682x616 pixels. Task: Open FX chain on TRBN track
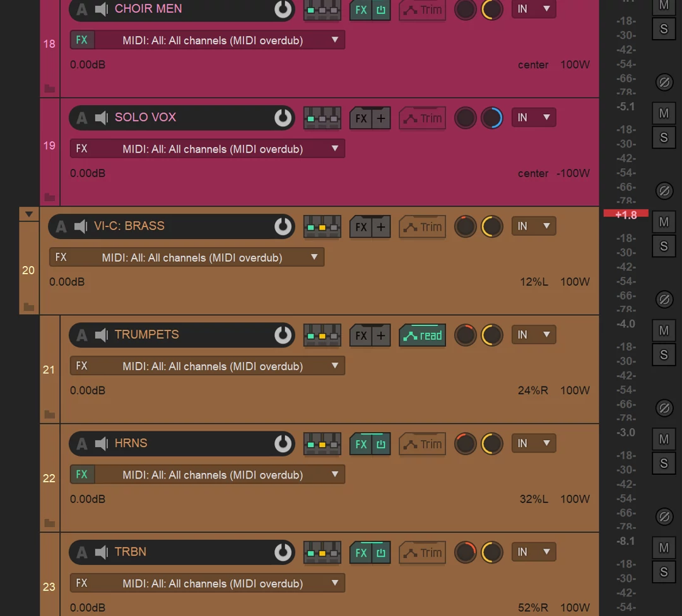click(361, 553)
